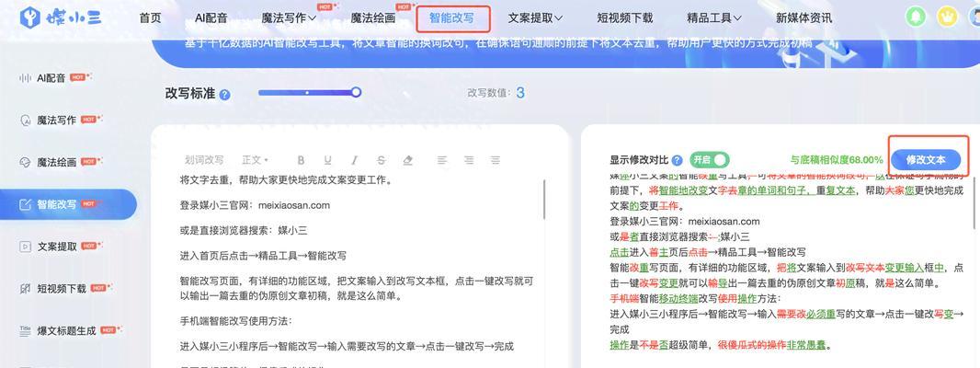980x368 pixels.
Task: Open the 首页 nav item
Action: coord(150,18)
